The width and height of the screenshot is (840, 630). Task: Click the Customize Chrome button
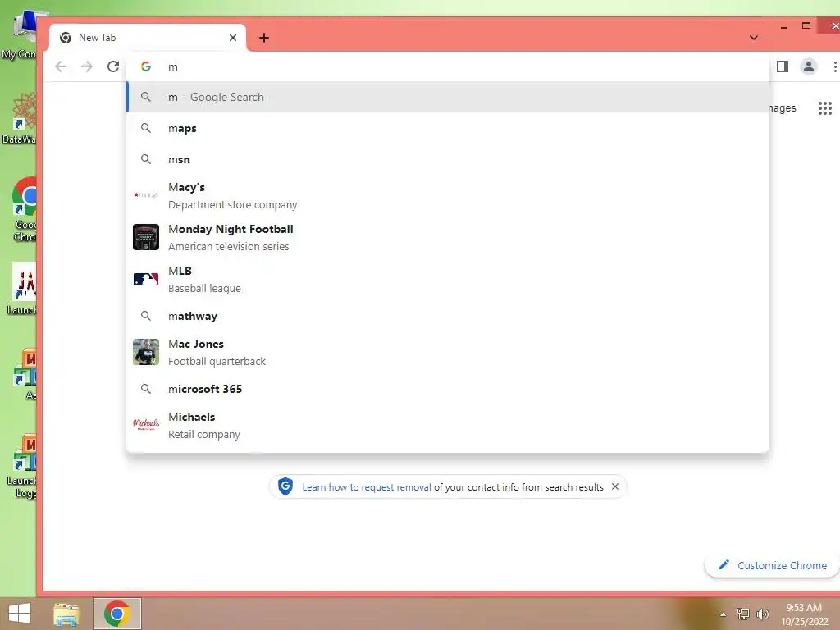tap(772, 565)
